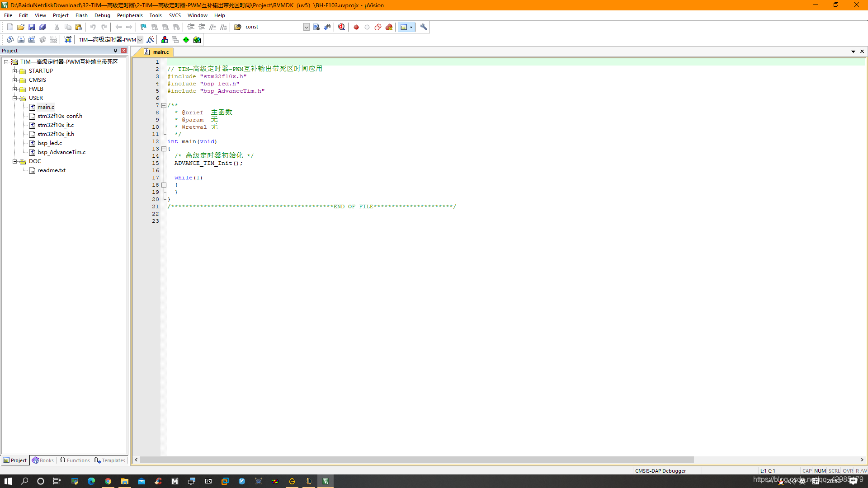
Task: Open target selection dropdown TIM—高级定时器-PWM
Action: pos(140,40)
